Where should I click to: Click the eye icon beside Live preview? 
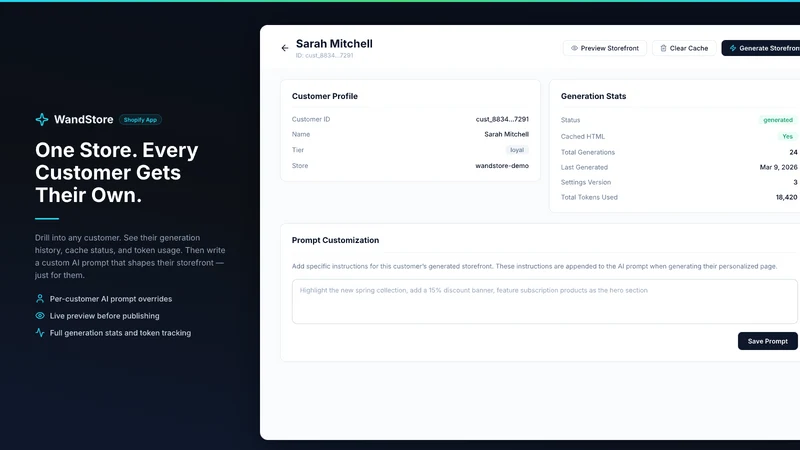coord(40,315)
